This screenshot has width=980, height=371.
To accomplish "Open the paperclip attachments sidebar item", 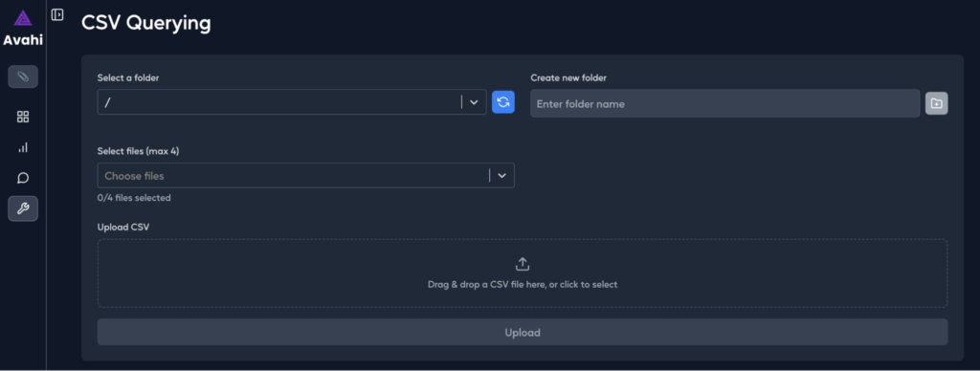I will pos(23,76).
